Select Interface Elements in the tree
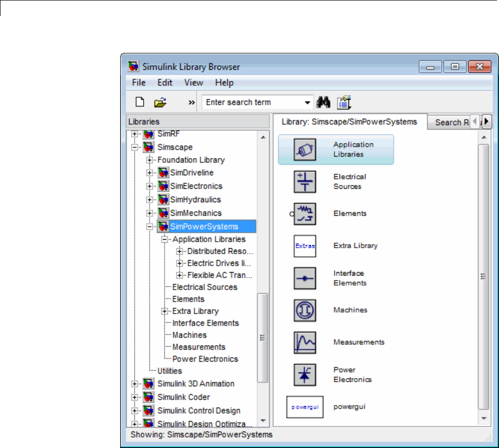 (x=205, y=323)
